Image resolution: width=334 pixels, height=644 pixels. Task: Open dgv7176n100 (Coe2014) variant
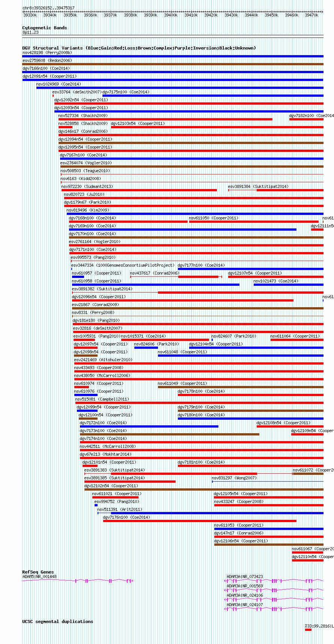click(x=126, y=517)
